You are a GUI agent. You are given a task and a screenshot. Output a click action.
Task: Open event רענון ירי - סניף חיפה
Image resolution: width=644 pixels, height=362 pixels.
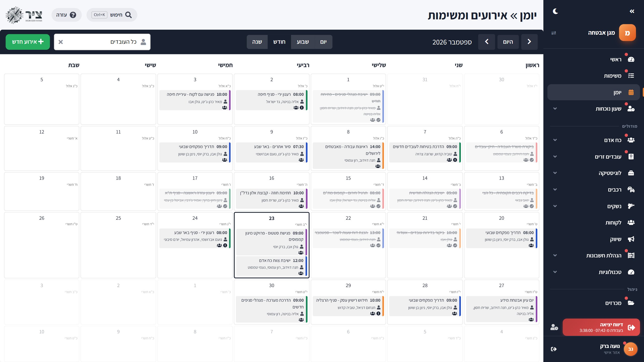tap(272, 100)
